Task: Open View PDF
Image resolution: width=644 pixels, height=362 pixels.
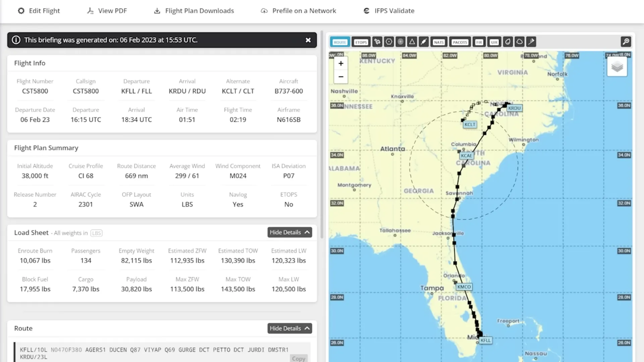Action: [107, 11]
